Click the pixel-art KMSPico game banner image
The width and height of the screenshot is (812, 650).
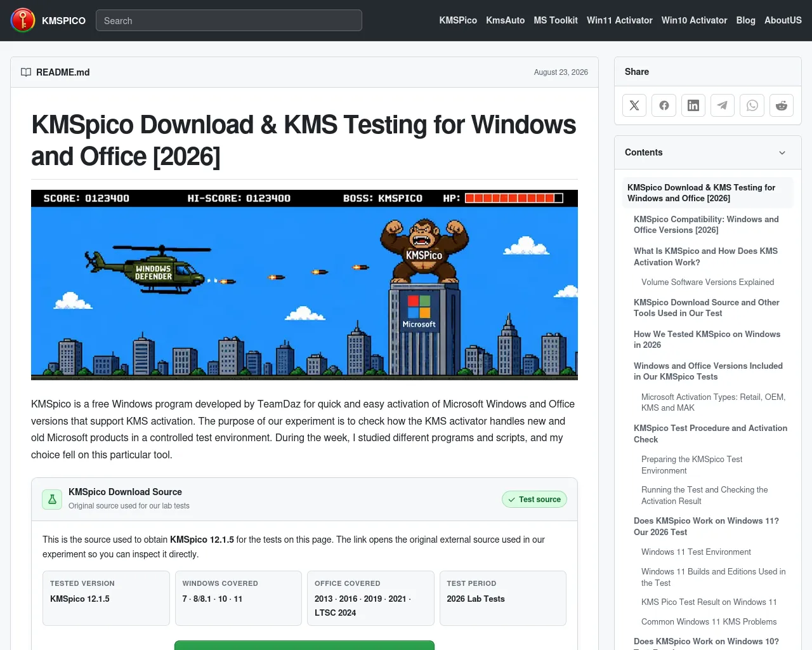(304, 285)
